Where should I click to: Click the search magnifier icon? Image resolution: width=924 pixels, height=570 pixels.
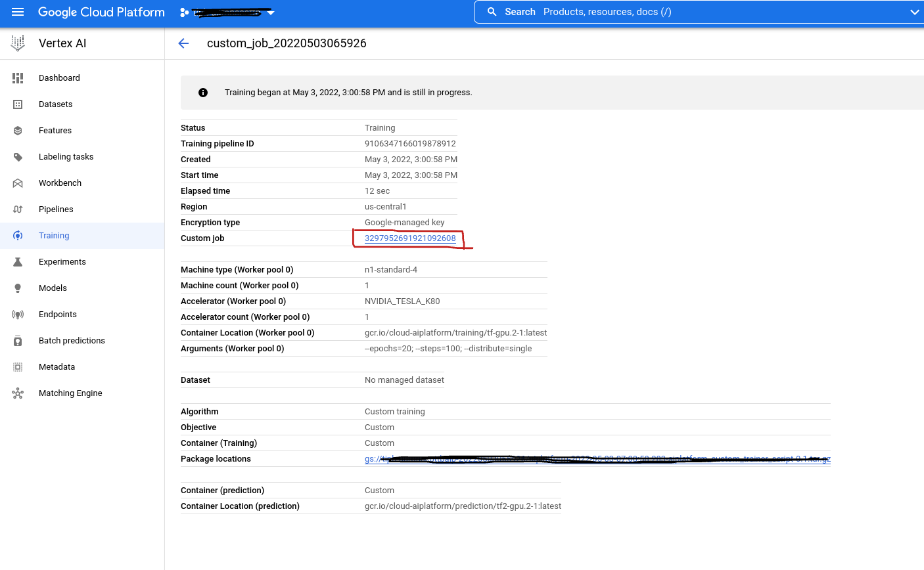pos(492,12)
